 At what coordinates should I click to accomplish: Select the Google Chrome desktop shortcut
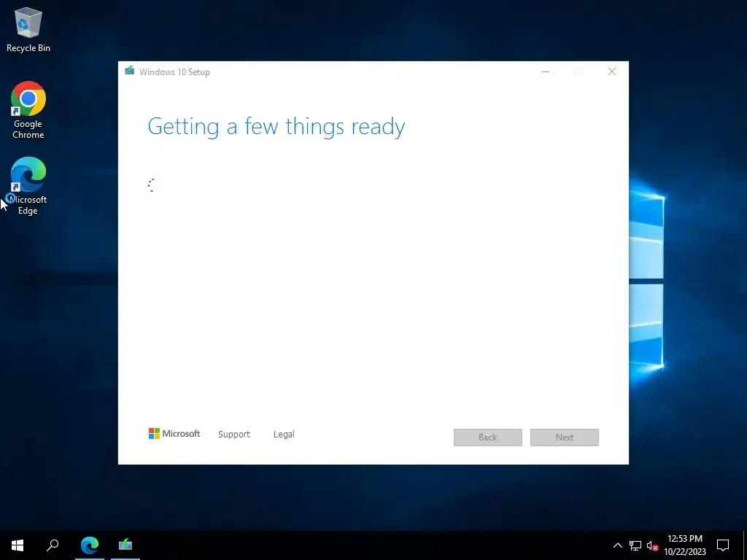28,110
